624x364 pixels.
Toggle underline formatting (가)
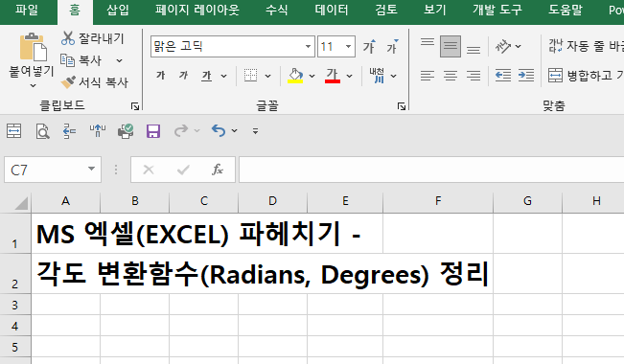pos(206,75)
